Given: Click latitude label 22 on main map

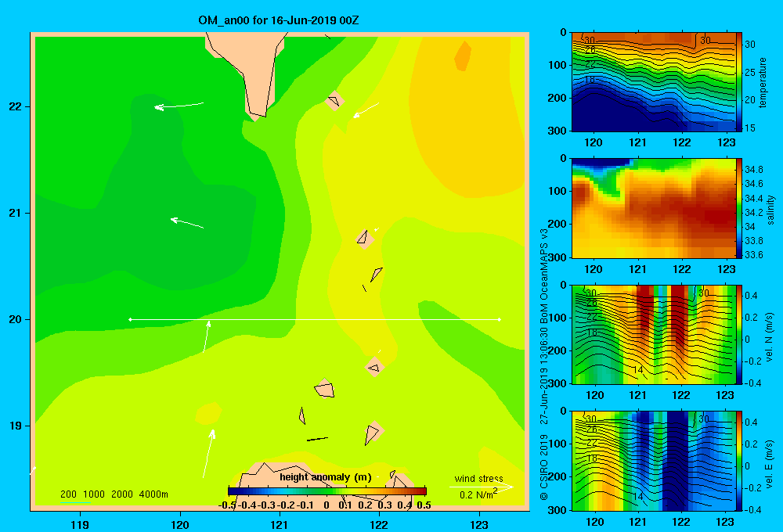Looking at the screenshot, I should pos(16,106).
